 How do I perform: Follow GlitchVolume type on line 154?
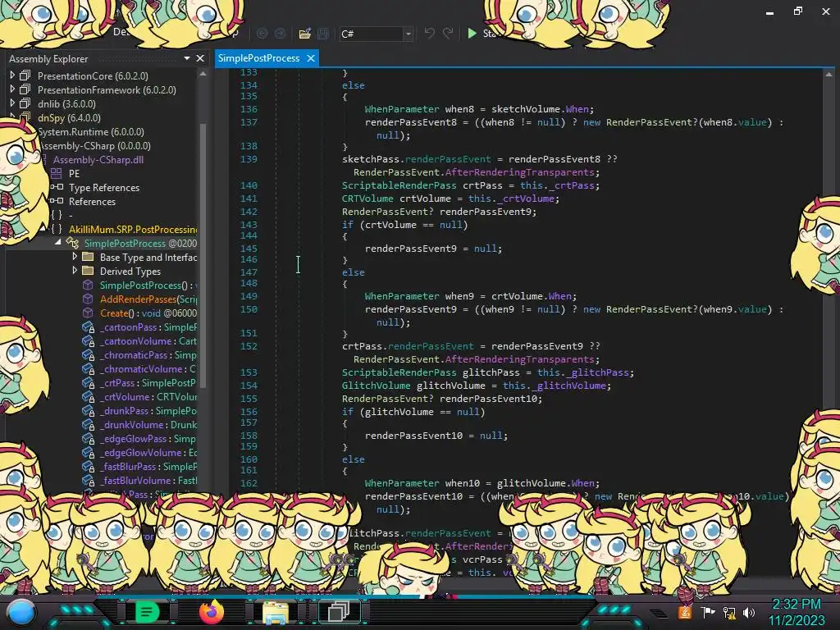(x=376, y=386)
